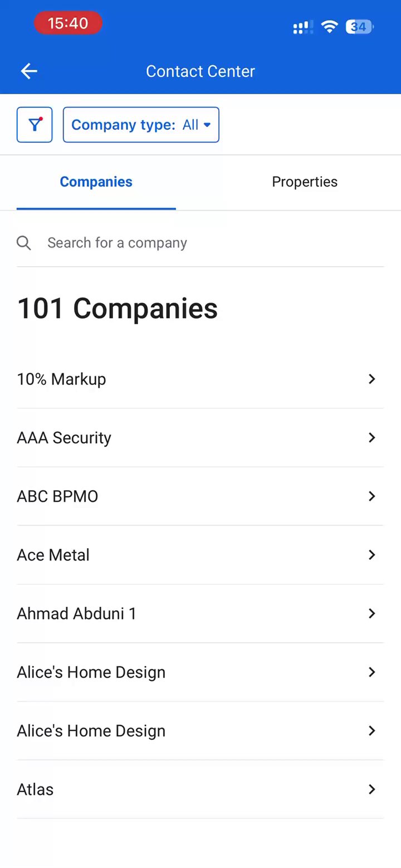Switch to the Properties tab
Screen dimensions: 401x868
click(305, 182)
